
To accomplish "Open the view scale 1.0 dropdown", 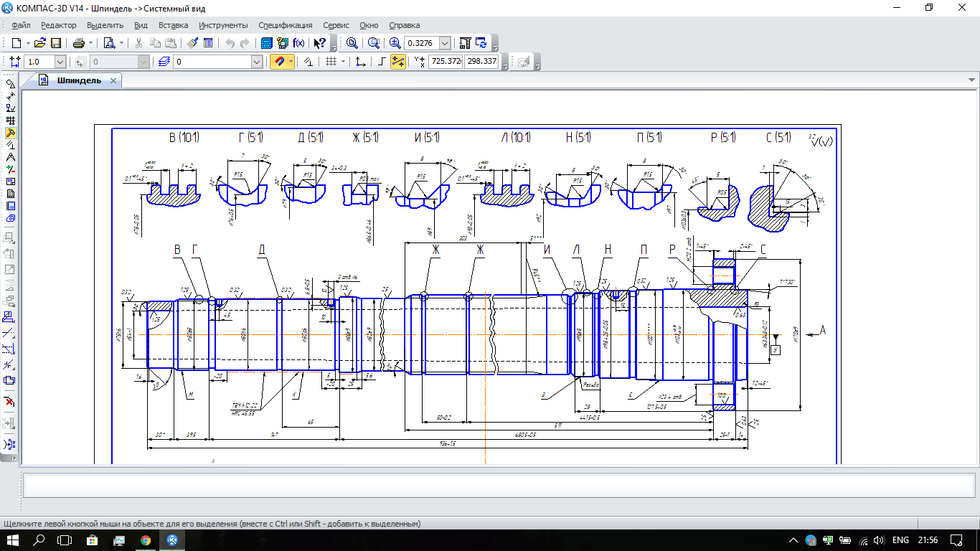I will click(60, 62).
